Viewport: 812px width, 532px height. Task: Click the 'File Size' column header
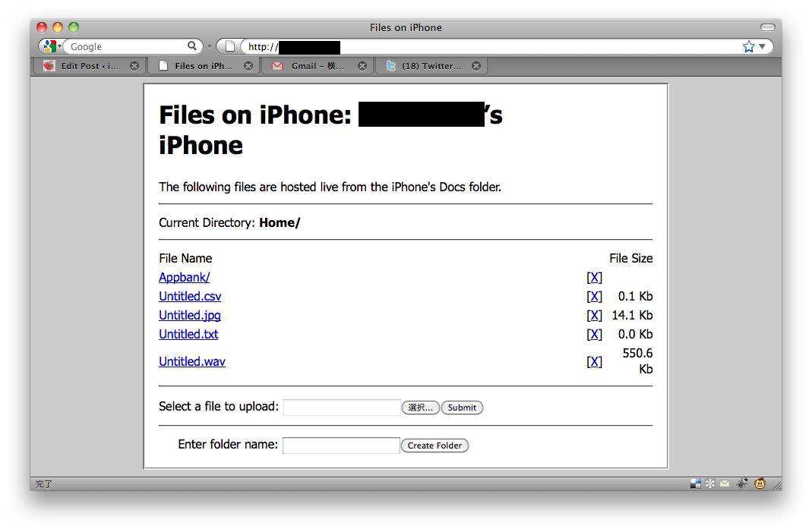point(631,258)
